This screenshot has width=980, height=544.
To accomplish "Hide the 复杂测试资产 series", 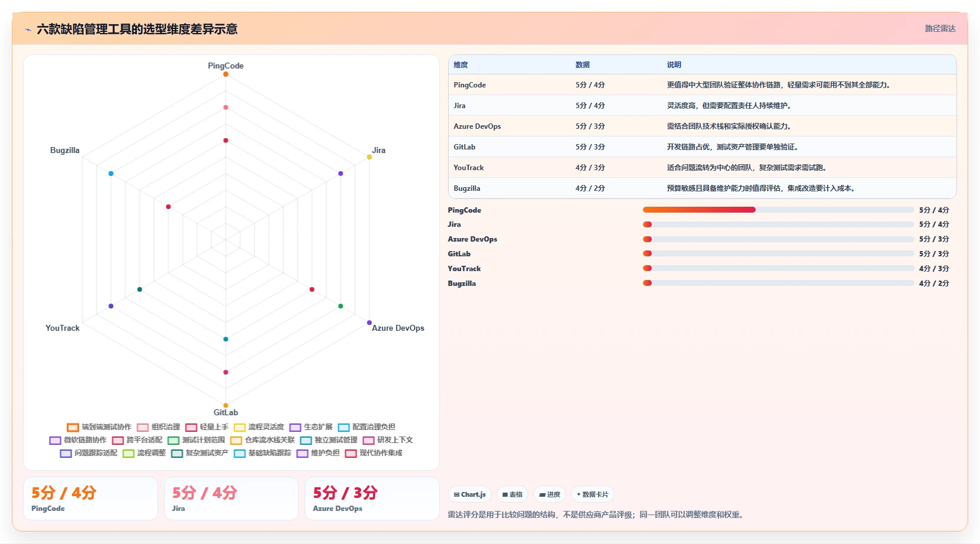I will pos(200,453).
